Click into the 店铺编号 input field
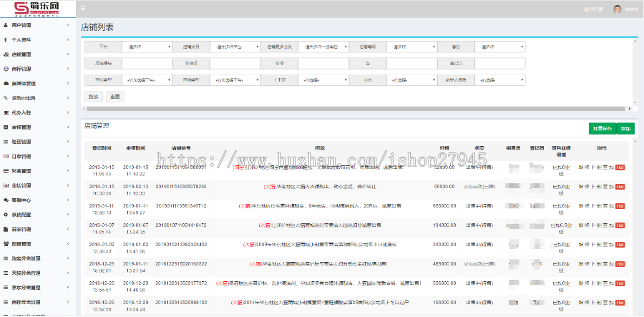The image size is (644, 317). pos(147,63)
